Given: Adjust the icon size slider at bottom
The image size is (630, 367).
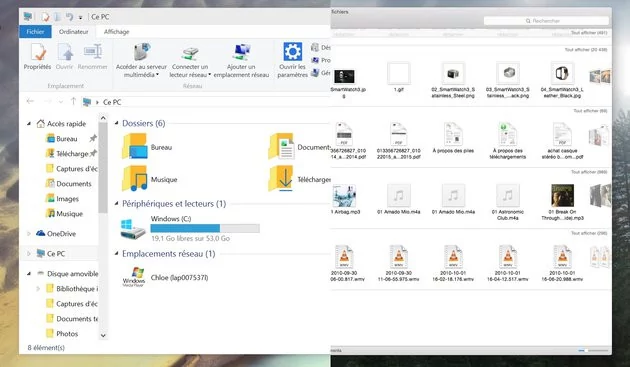Looking at the screenshot, I should pos(593,351).
